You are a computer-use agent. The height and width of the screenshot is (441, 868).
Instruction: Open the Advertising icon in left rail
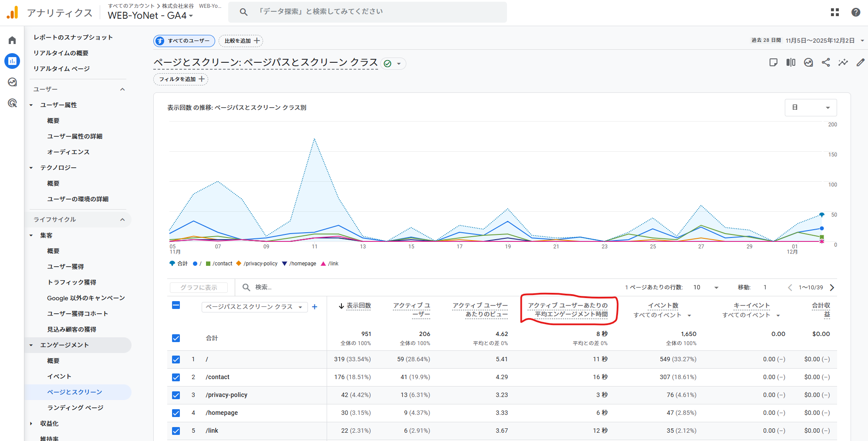[x=12, y=103]
